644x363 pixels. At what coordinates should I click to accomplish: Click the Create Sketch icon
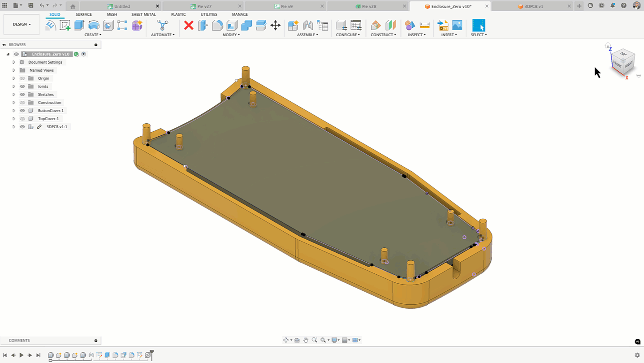click(x=65, y=25)
